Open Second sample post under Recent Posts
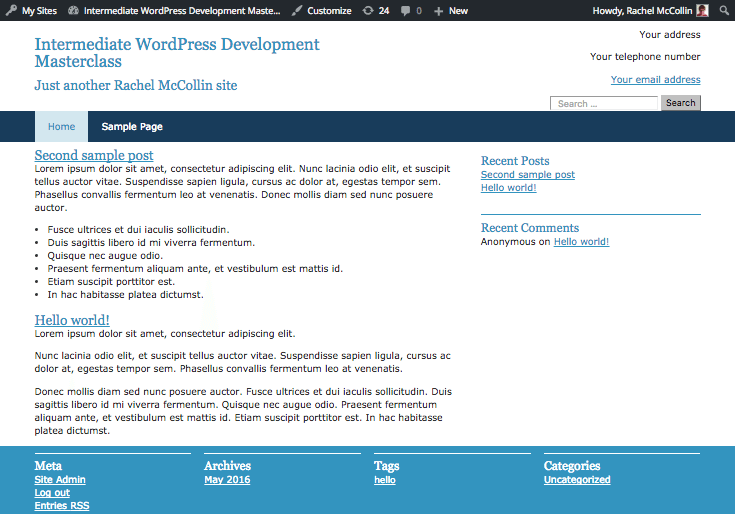The image size is (735, 514). (x=527, y=174)
